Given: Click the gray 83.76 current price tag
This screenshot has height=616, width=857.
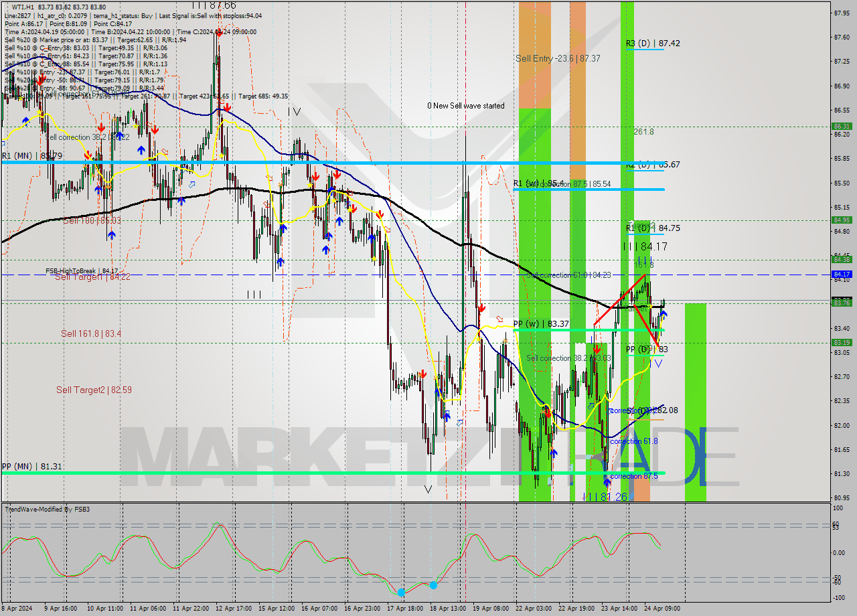Looking at the screenshot, I should point(842,303).
